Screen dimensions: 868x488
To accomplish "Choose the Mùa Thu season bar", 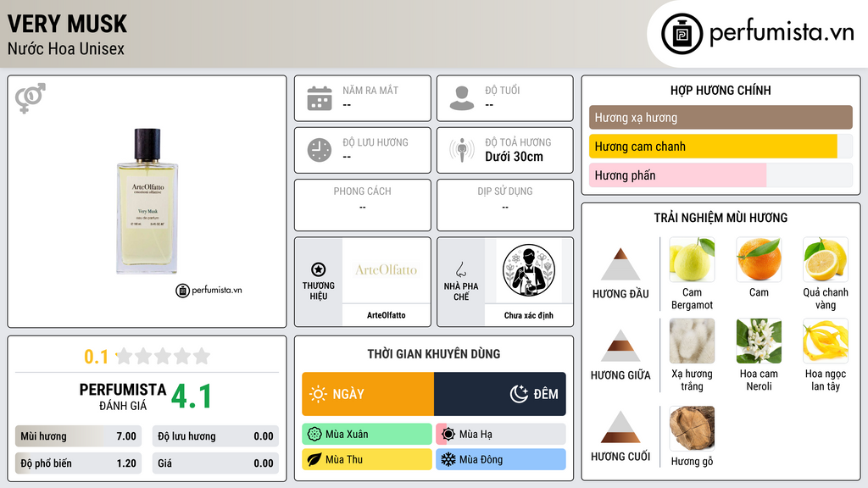I will pyautogui.click(x=366, y=459).
